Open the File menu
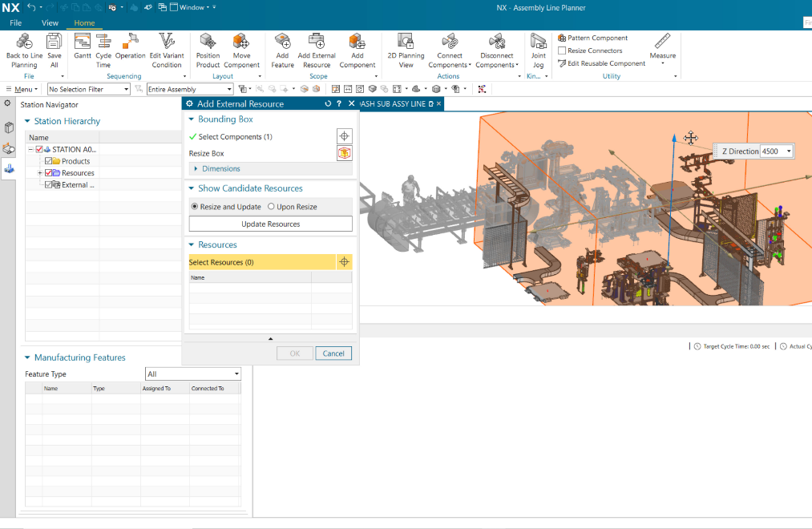Viewport: 812px width, 529px height. click(x=15, y=22)
